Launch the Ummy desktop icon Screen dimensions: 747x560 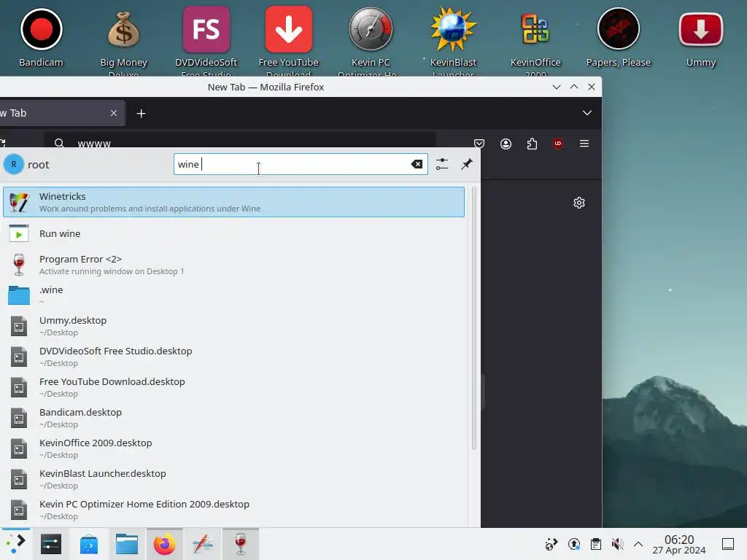(x=701, y=29)
